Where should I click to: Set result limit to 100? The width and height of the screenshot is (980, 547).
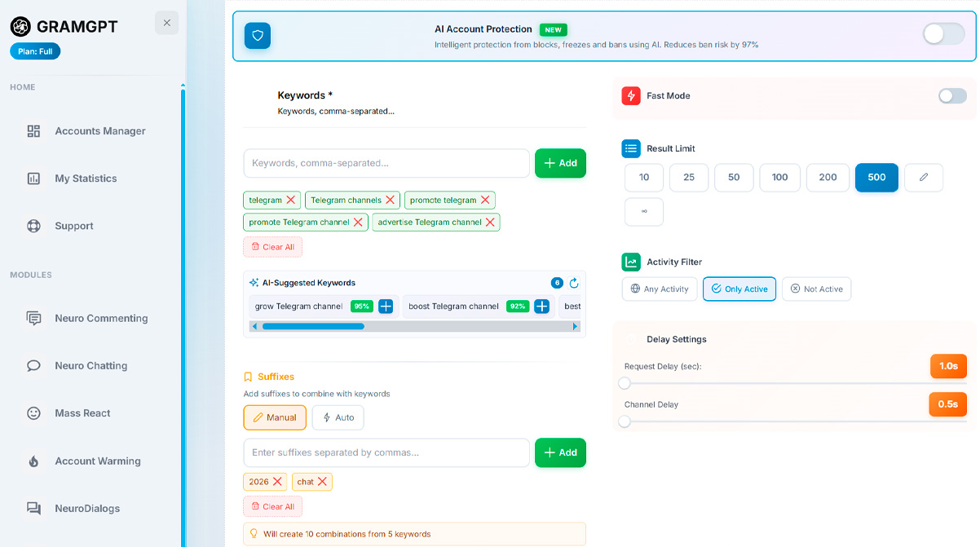click(x=780, y=178)
